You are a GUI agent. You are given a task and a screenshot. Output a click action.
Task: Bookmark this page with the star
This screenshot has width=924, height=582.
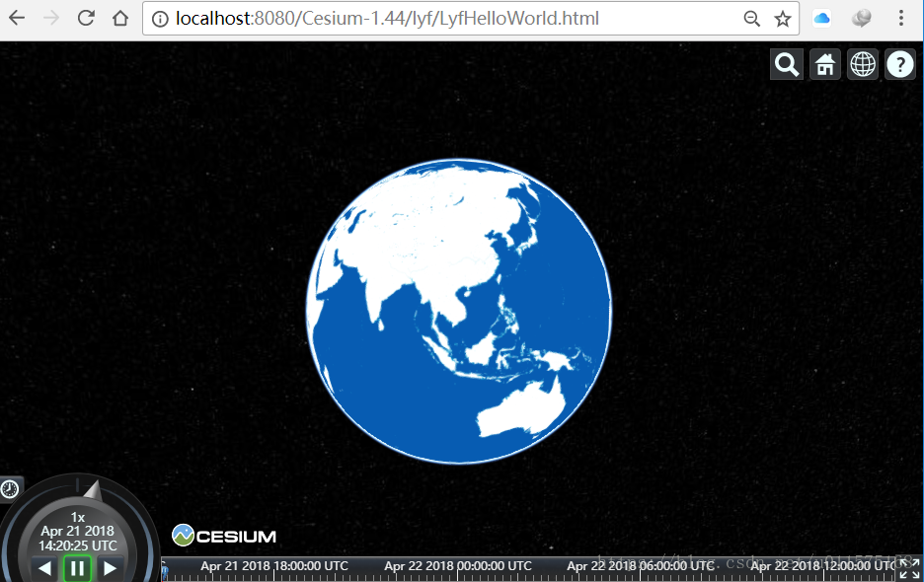[x=783, y=19]
